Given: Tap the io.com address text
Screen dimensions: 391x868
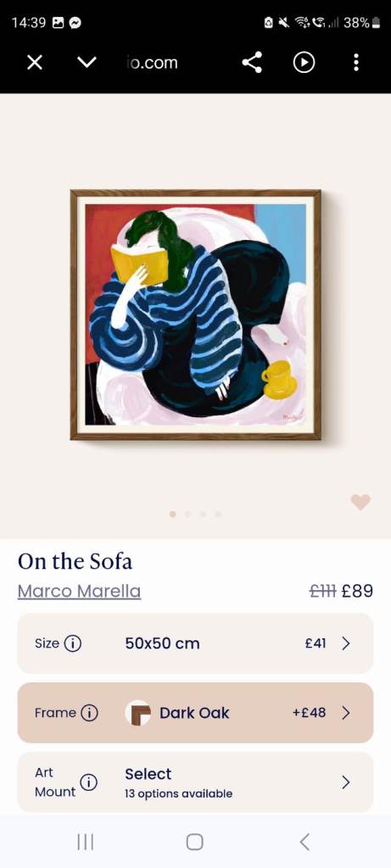Looking at the screenshot, I should click(x=153, y=63).
